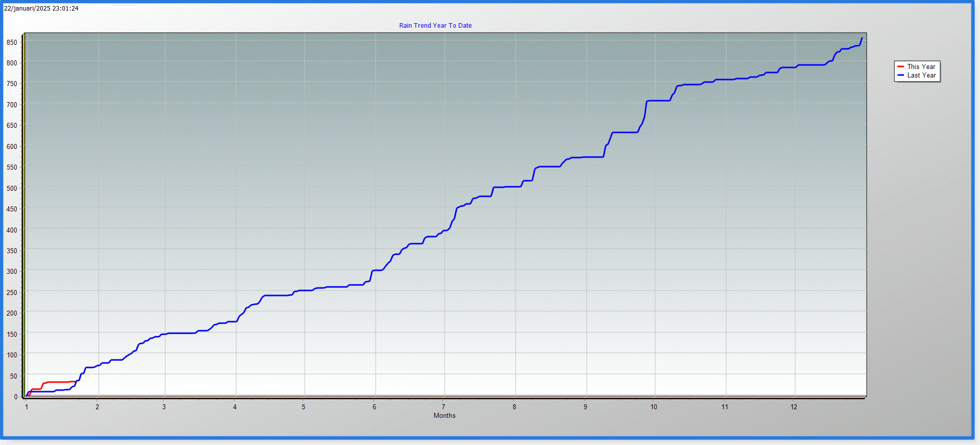
Task: Click the blue line's year-end peak near 850
Action: click(x=862, y=38)
